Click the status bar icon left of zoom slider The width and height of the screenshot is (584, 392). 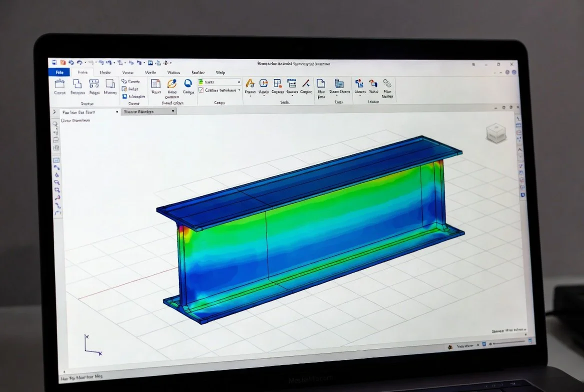pyautogui.click(x=484, y=344)
